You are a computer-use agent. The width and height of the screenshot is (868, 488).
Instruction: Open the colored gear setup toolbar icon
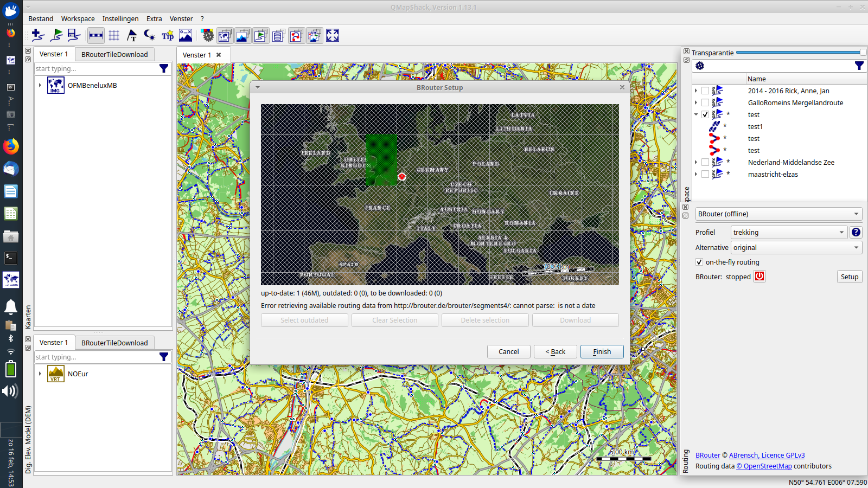coord(207,36)
